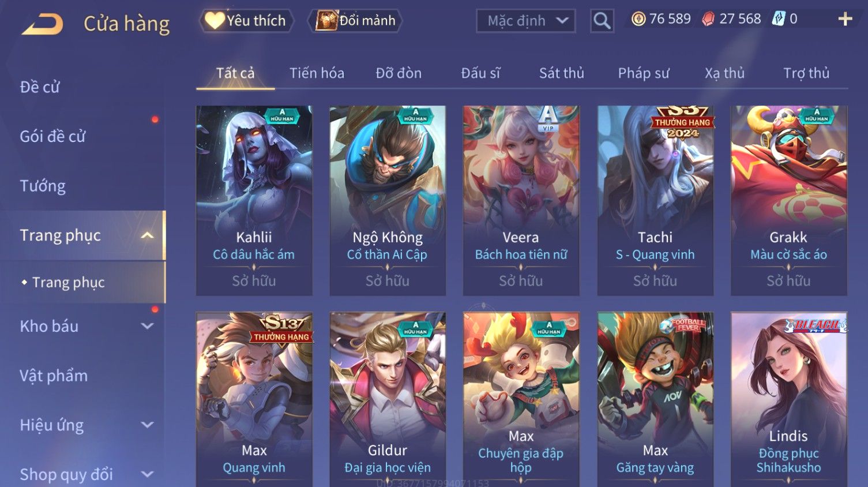This screenshot has height=487, width=868.
Task: Click the golden back arrow icon
Action: click(43, 24)
